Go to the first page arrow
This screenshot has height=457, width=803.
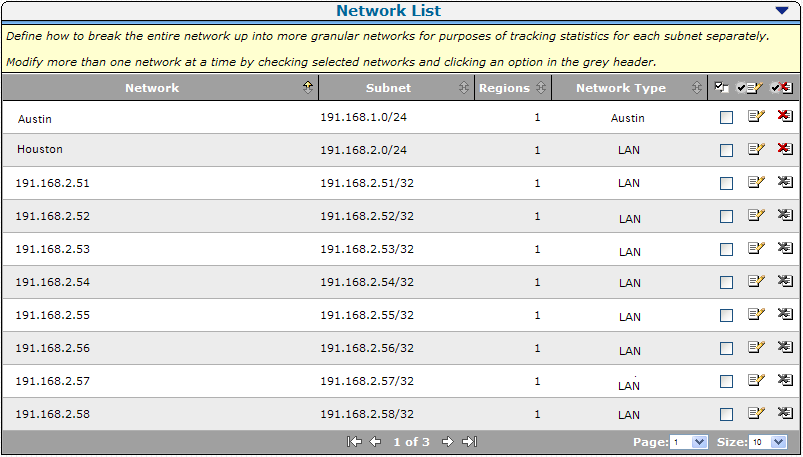click(x=353, y=441)
